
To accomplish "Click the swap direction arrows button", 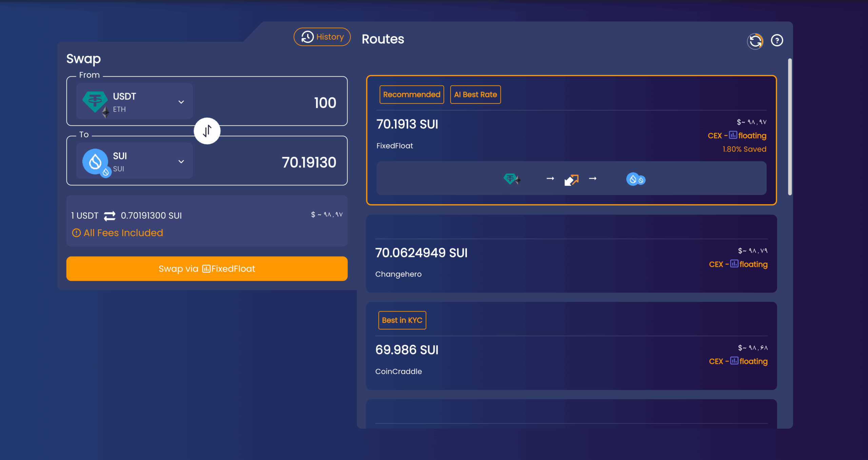I will (x=207, y=131).
